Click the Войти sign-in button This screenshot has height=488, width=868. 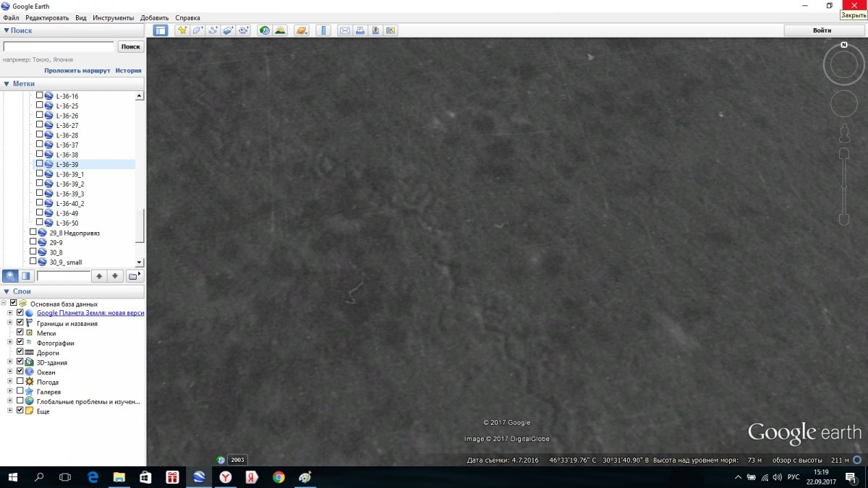tap(822, 30)
